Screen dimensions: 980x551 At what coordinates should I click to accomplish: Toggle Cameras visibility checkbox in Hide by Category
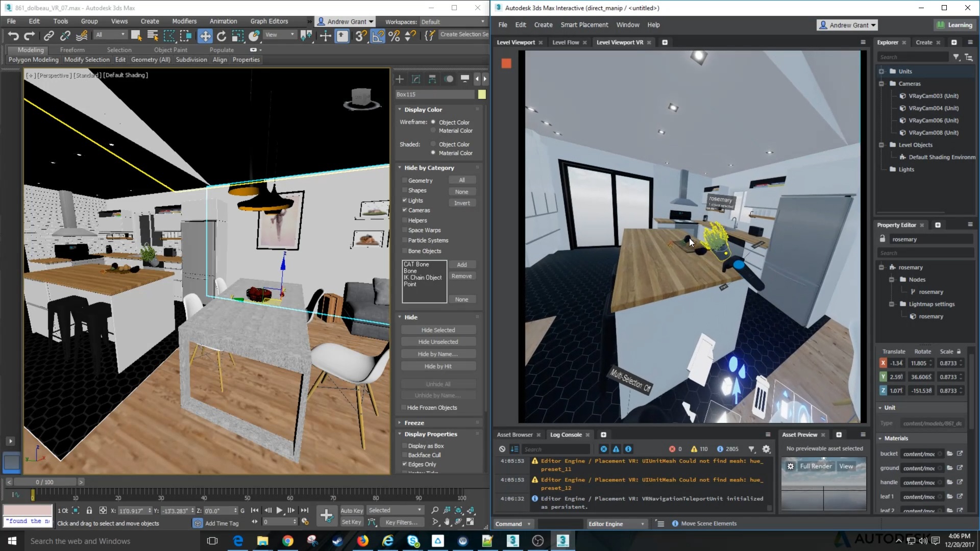(405, 210)
